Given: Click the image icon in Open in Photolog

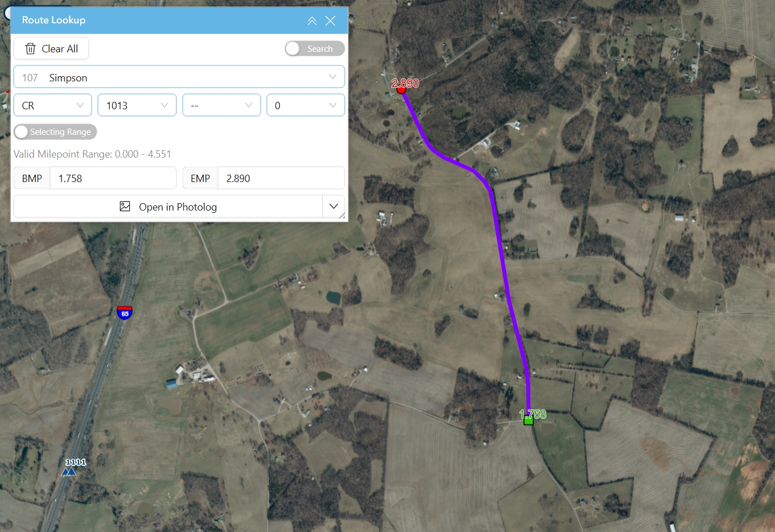Looking at the screenshot, I should point(125,207).
